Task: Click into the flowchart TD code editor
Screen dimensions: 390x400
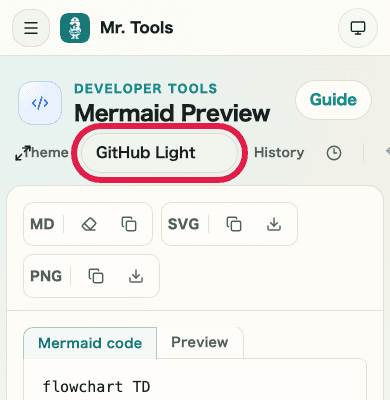Action: click(x=195, y=380)
